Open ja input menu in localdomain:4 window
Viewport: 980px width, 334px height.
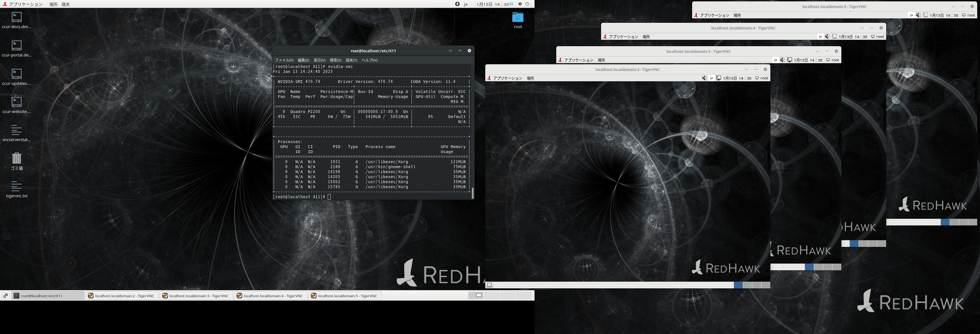[x=820, y=37]
